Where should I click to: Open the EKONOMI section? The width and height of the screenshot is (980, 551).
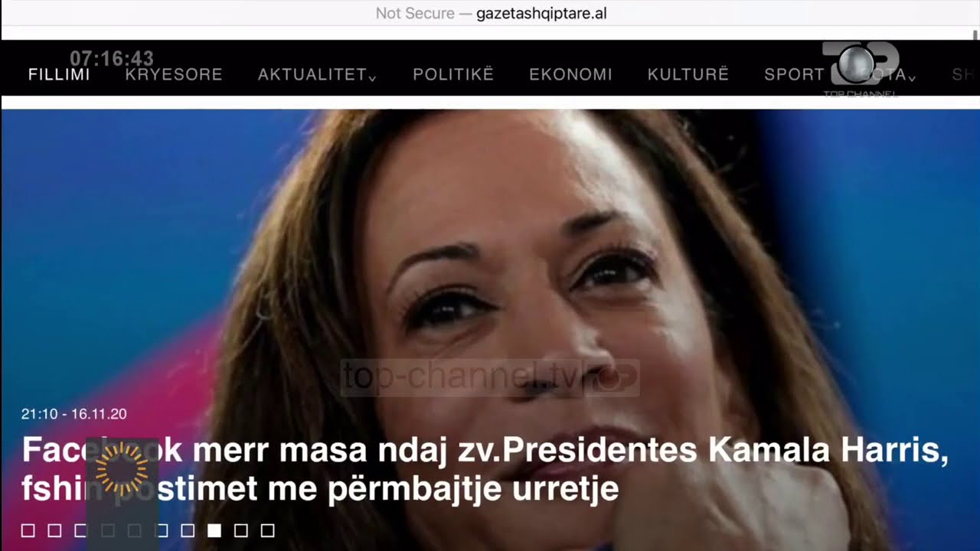pos(570,74)
